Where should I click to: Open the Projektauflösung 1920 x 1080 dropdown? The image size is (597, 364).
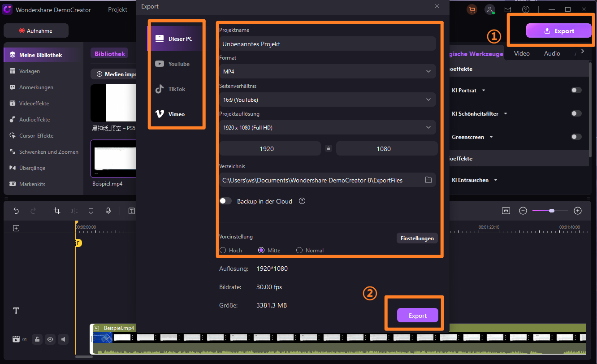pos(328,127)
